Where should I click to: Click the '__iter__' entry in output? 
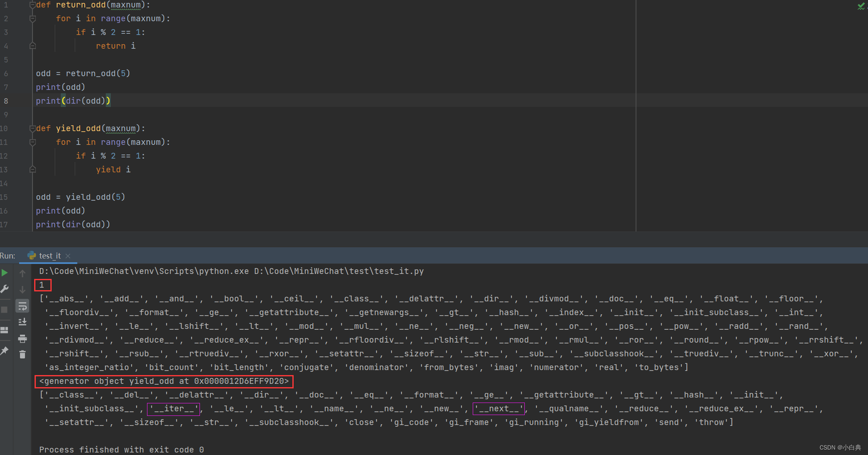174,408
